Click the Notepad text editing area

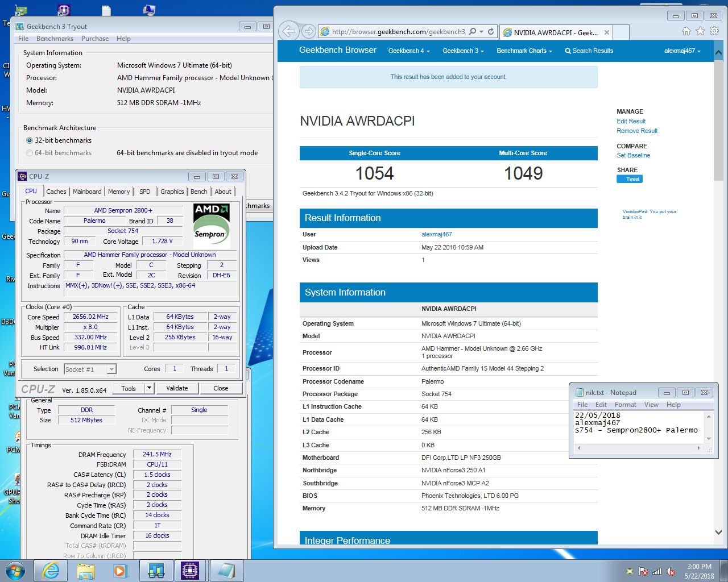coord(639,427)
